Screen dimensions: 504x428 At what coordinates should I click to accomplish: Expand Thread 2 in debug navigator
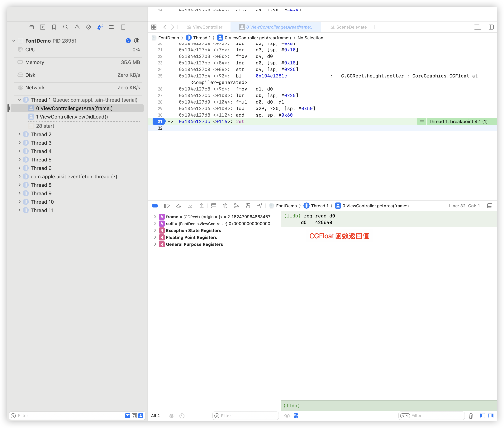tap(19, 134)
